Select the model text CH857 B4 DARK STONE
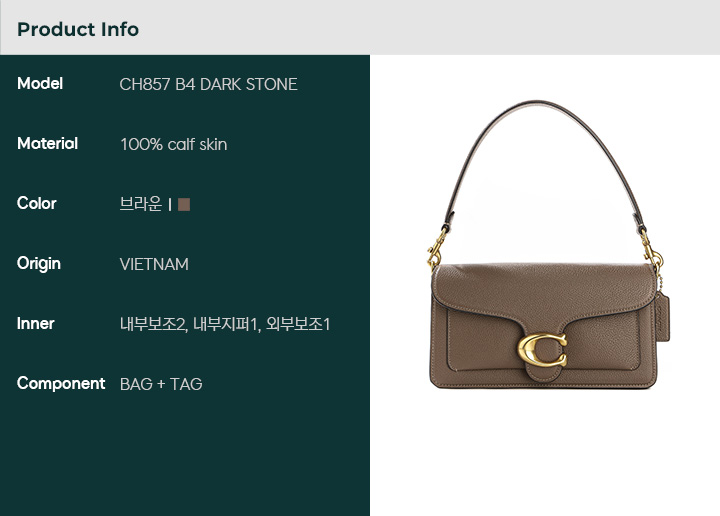 208,84
